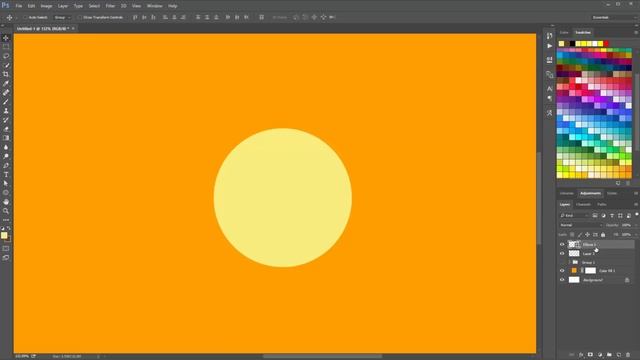Screen dimensions: 640x360
Task: Open the collapsed Actions panel icon
Action: (549, 46)
